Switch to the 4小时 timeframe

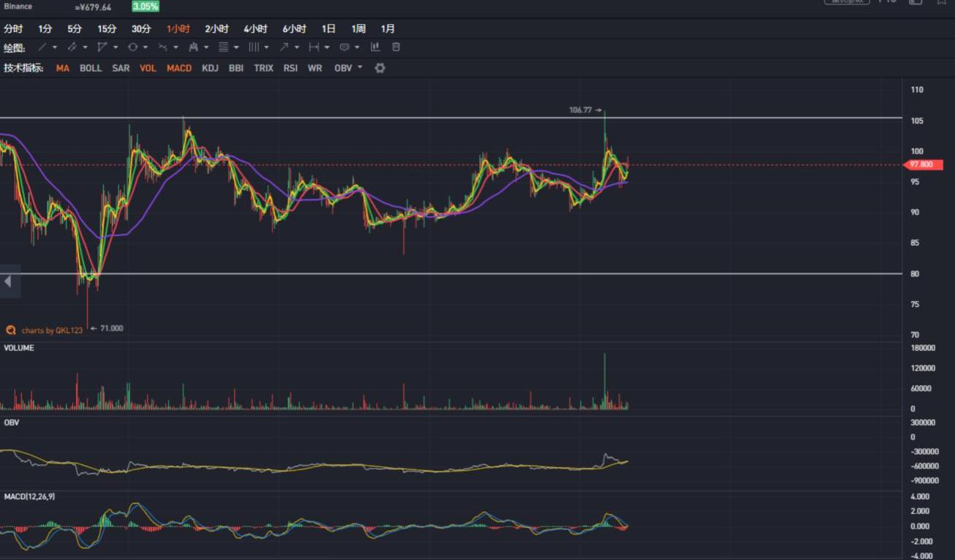pyautogui.click(x=255, y=29)
